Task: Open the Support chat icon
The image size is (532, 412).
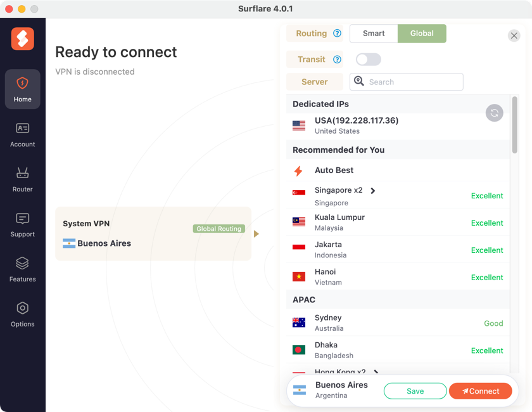Action: (x=22, y=224)
